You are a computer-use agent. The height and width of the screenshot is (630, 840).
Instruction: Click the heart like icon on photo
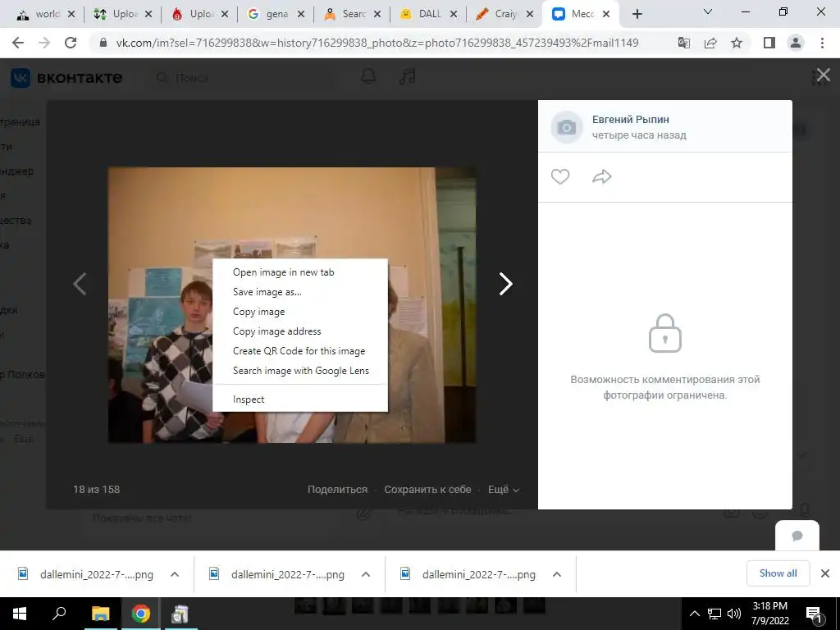(x=559, y=177)
